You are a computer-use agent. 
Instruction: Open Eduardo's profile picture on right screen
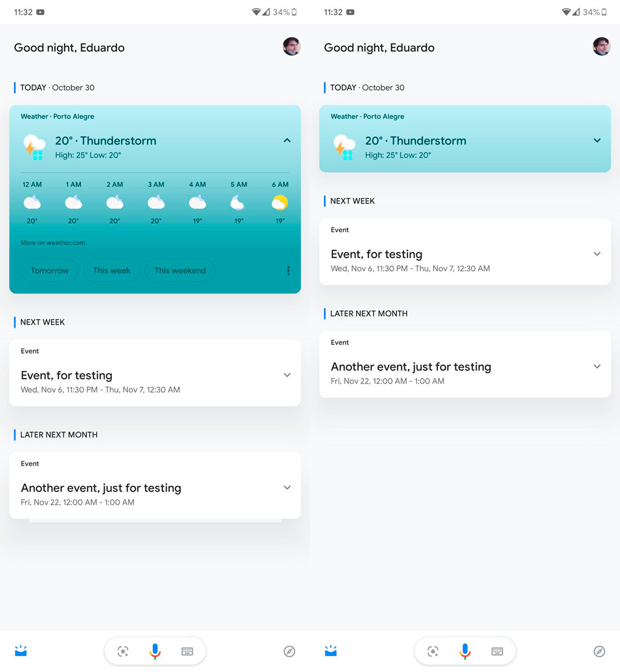tap(601, 47)
